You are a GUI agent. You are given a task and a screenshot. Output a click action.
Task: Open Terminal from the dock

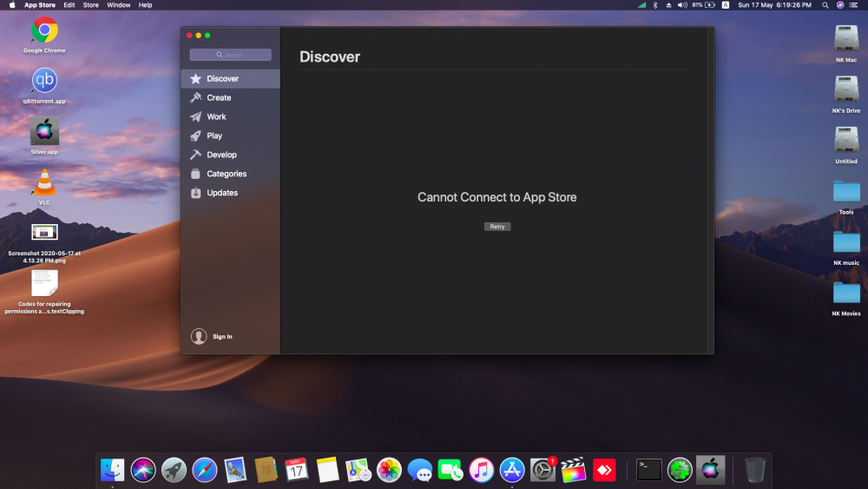pyautogui.click(x=648, y=470)
